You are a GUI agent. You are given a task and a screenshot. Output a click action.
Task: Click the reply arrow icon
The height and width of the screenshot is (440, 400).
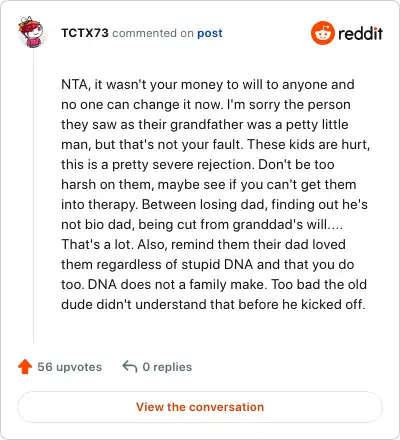(130, 367)
